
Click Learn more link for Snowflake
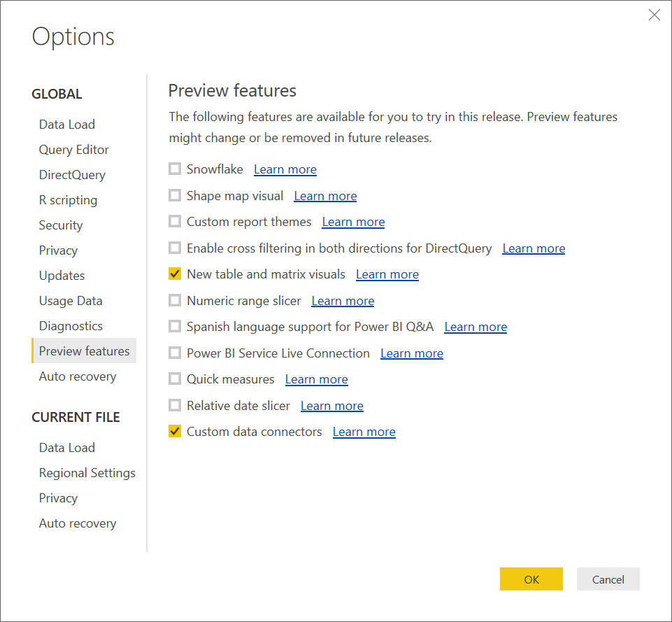tap(285, 169)
